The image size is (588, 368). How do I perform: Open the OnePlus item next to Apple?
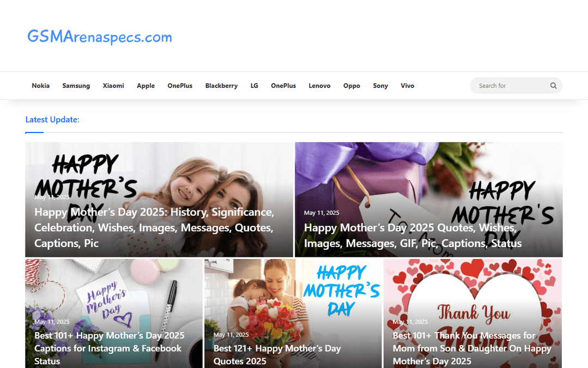tap(180, 86)
